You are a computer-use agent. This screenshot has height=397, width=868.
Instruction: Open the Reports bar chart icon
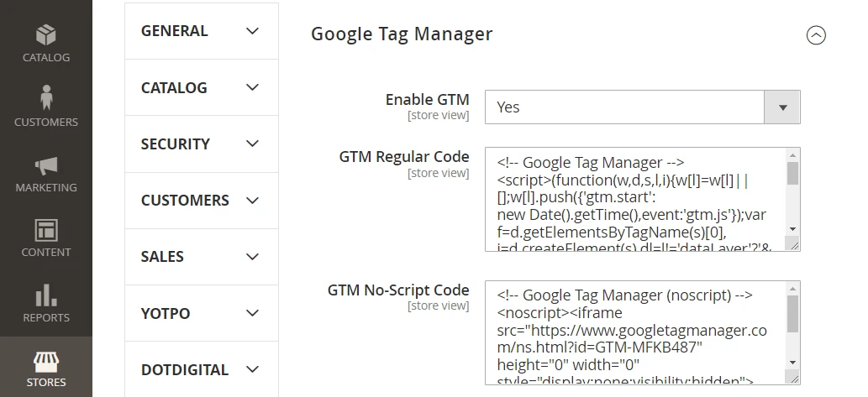pos(45,295)
